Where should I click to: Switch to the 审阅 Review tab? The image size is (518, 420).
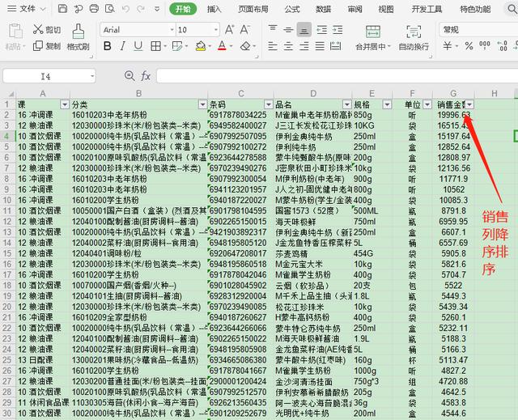(355, 9)
